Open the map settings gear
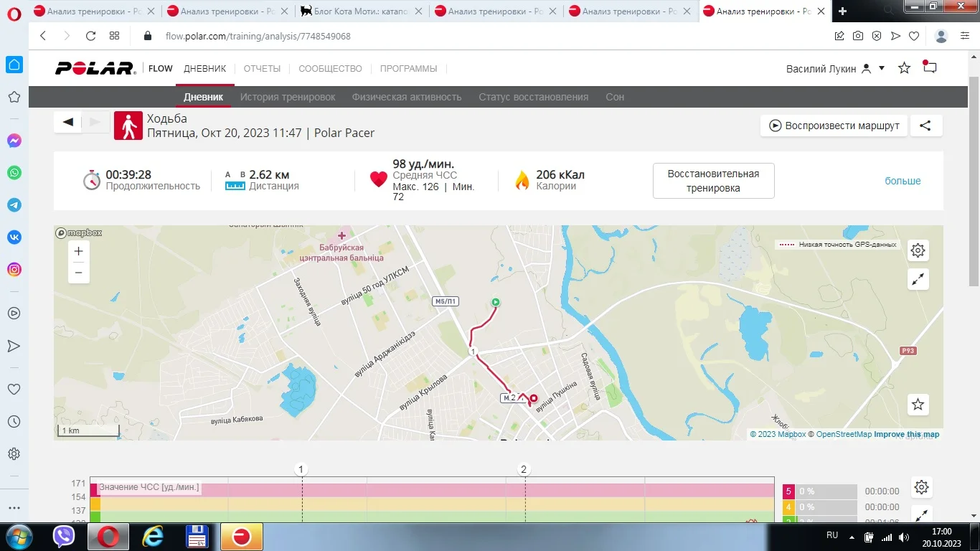 pos(918,250)
